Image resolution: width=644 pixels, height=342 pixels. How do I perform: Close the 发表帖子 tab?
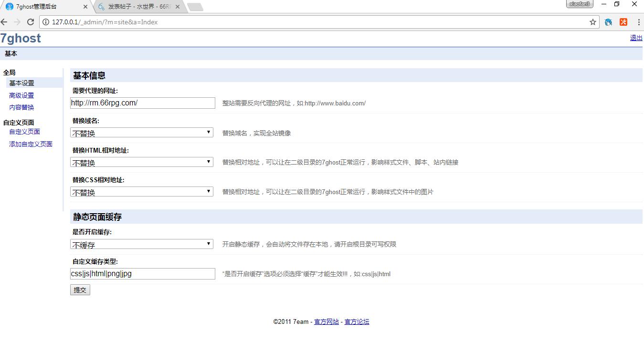[x=178, y=7]
